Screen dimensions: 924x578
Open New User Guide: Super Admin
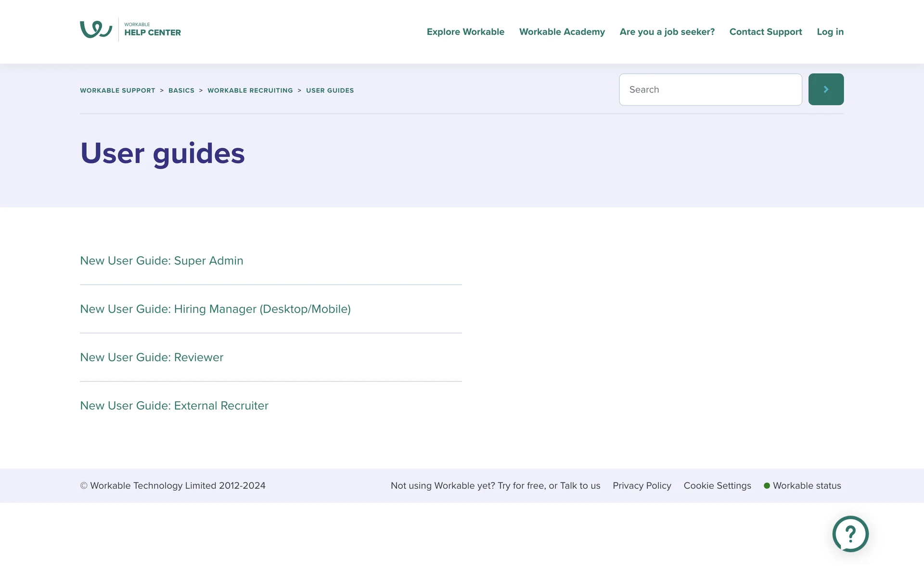click(x=161, y=261)
